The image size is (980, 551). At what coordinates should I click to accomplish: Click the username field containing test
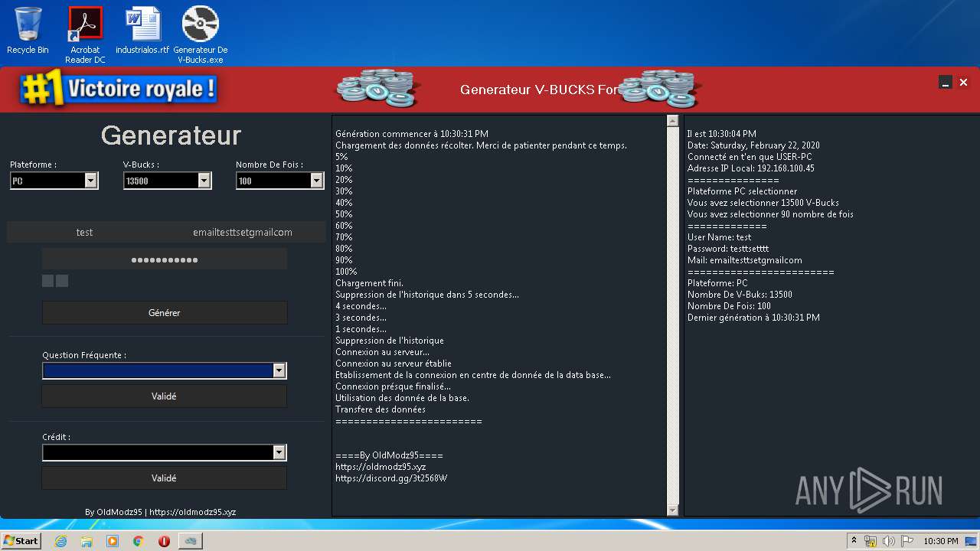pyautogui.click(x=84, y=232)
